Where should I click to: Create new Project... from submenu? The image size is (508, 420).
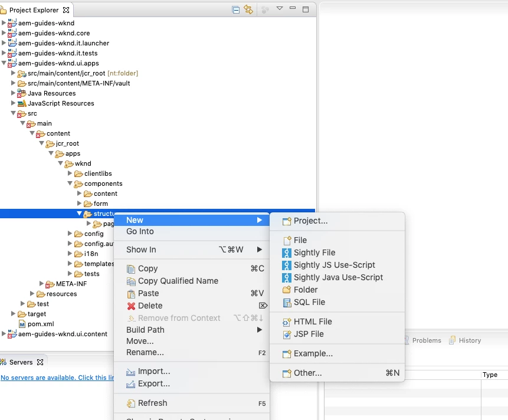pyautogui.click(x=337, y=221)
